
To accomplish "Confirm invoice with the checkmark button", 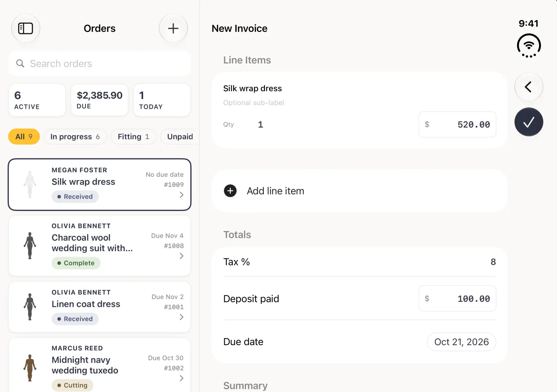I will pyautogui.click(x=528, y=122).
